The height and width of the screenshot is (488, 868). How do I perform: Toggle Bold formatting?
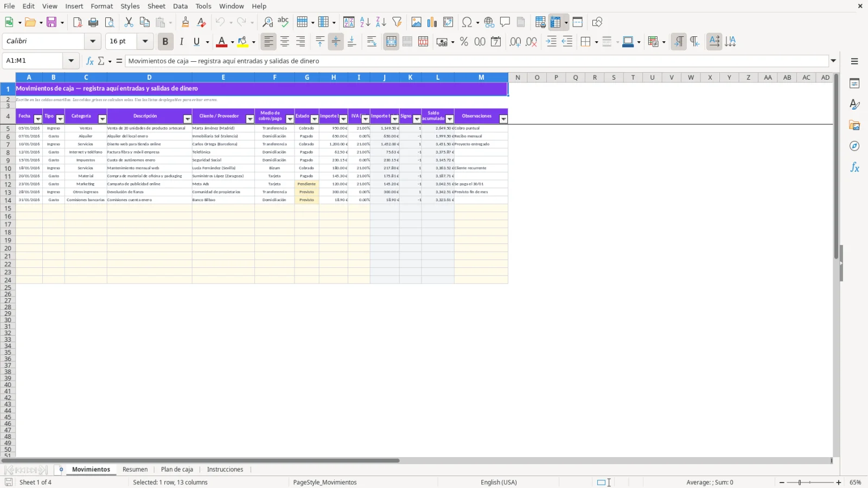click(x=165, y=41)
